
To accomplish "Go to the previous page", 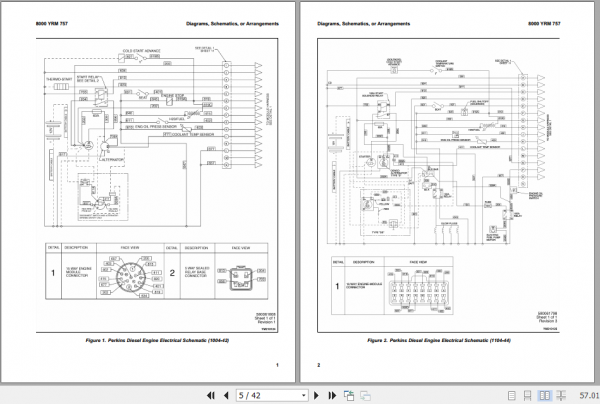I will click(x=226, y=395).
